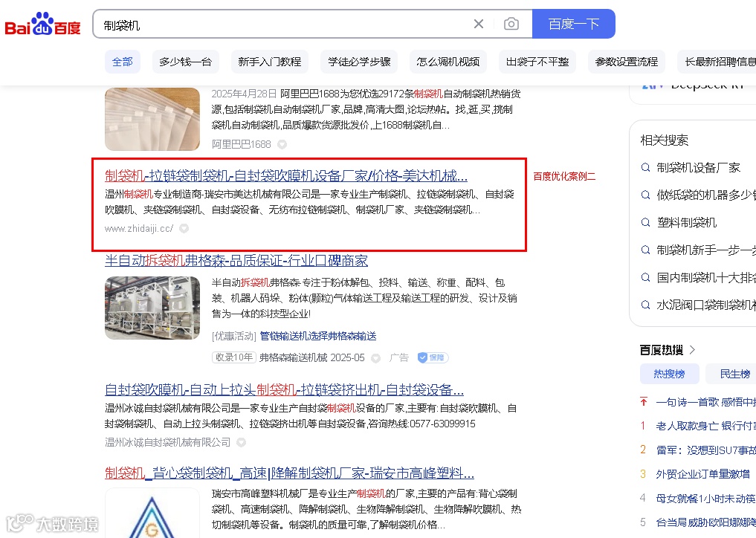Click related search 做纸袋的机器多少
The height and width of the screenshot is (538, 756).
706,195
